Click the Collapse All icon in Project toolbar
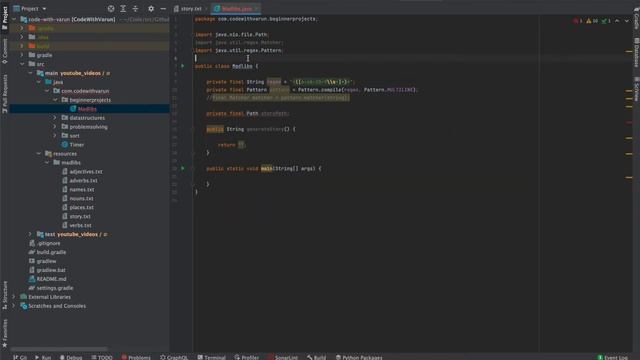 135,9
